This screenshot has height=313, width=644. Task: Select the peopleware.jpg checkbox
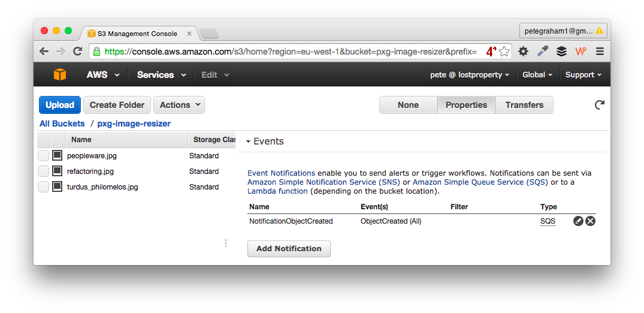43,156
